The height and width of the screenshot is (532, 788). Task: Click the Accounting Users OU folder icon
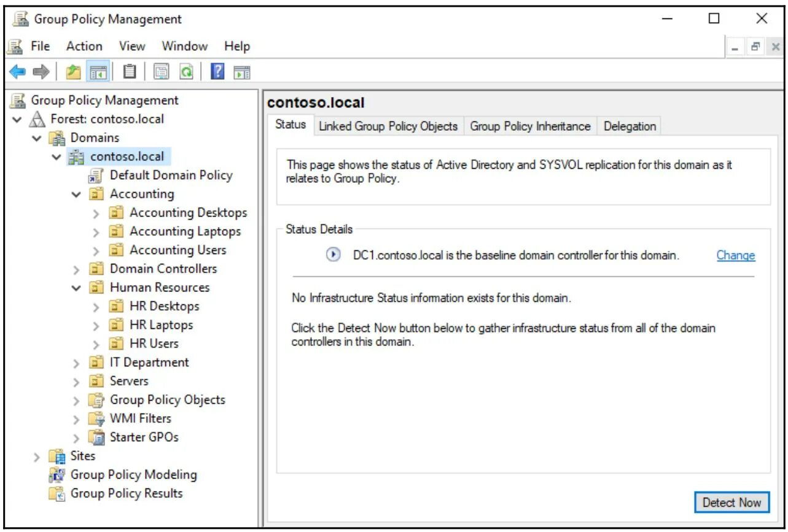116,250
